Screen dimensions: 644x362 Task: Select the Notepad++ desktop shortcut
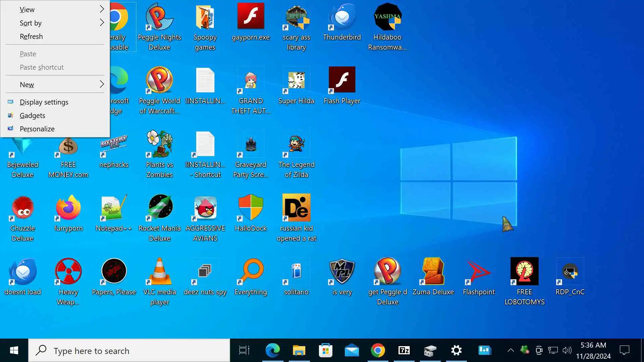(113, 208)
